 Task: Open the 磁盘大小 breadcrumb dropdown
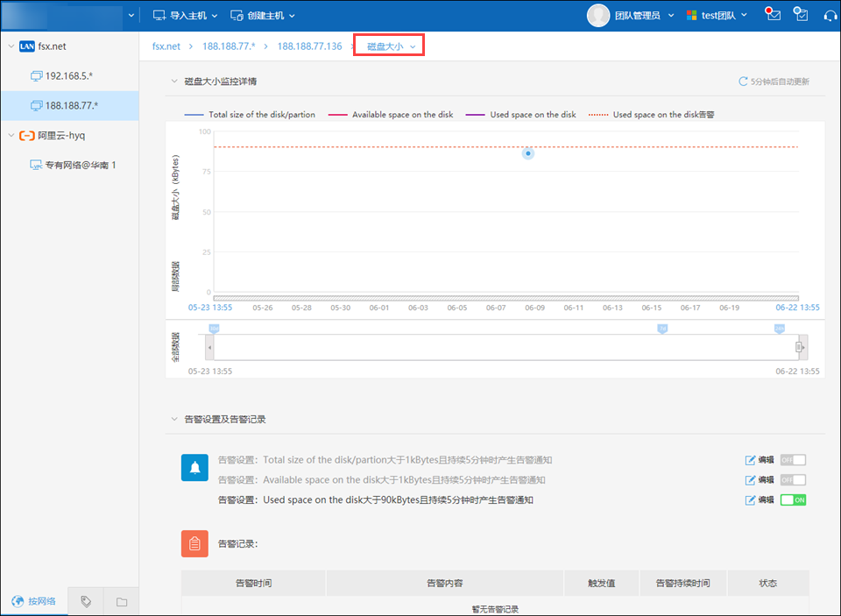click(390, 46)
